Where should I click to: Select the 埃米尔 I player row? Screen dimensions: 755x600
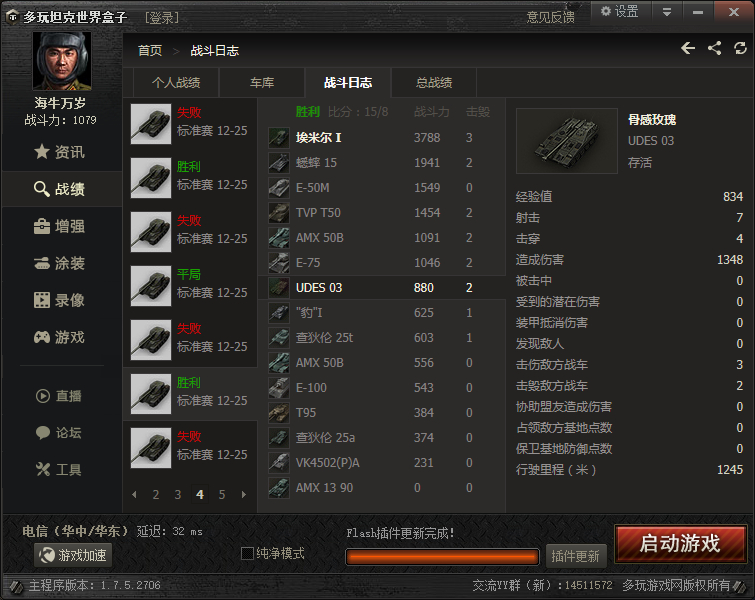(x=382, y=138)
